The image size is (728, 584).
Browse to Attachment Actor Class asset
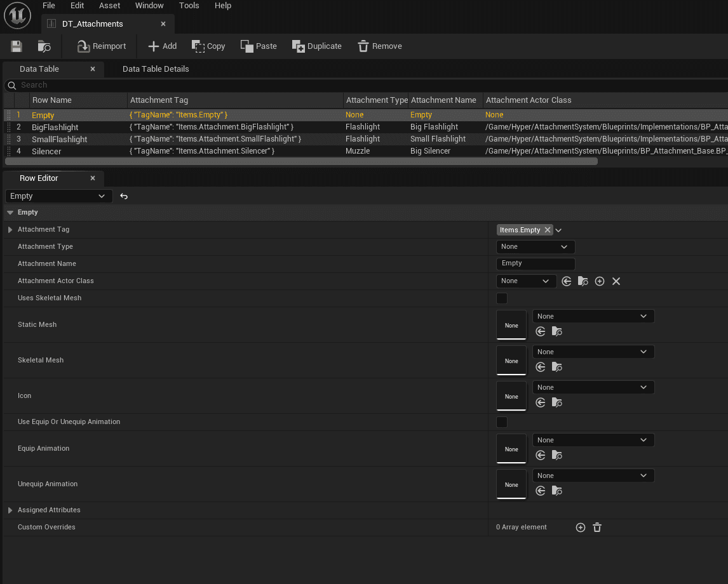pos(583,281)
